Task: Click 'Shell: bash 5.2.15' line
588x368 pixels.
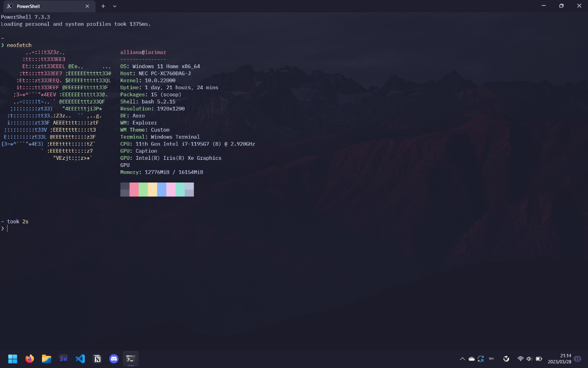Action: (148, 102)
